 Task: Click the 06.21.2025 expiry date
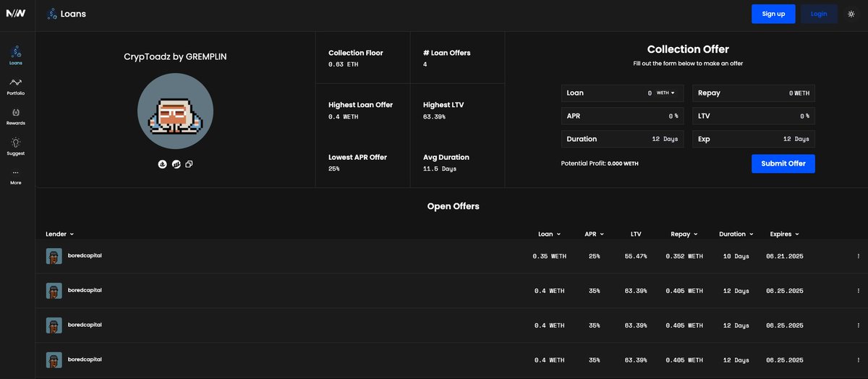785,256
